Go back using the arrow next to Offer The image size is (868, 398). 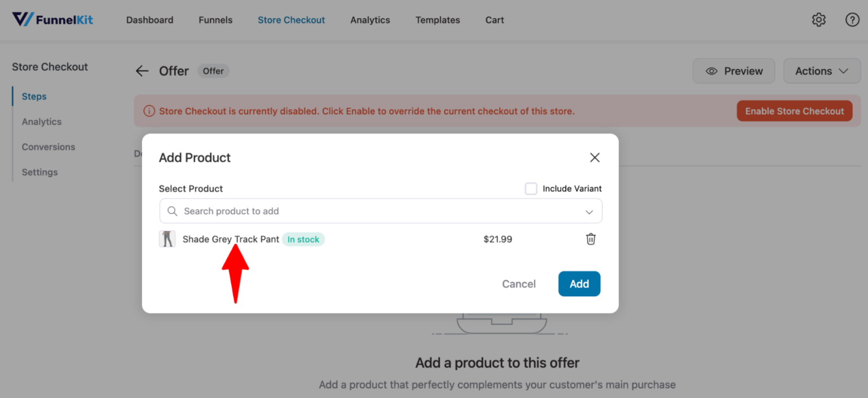(x=142, y=71)
